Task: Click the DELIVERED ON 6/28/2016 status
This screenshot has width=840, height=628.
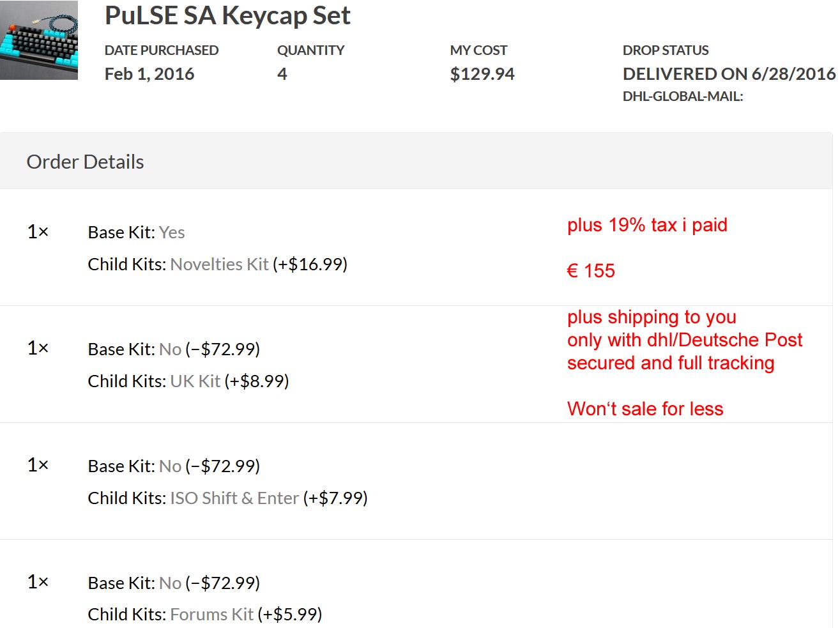Action: coord(729,74)
